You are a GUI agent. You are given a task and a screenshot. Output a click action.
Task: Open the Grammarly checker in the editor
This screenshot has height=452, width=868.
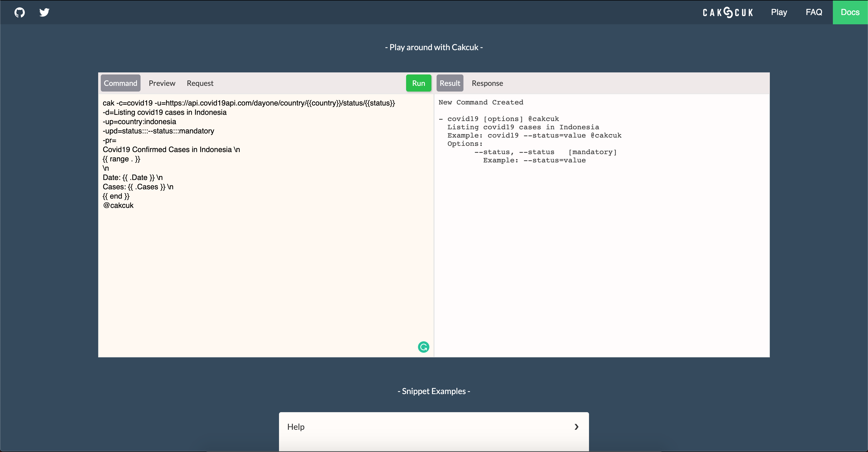pyautogui.click(x=424, y=347)
